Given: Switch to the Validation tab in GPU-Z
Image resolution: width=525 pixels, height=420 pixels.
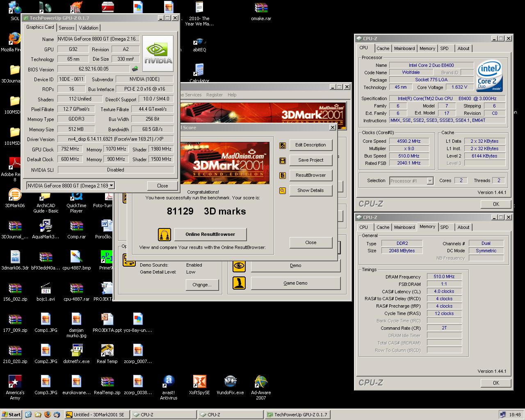Looking at the screenshot, I should (x=89, y=28).
